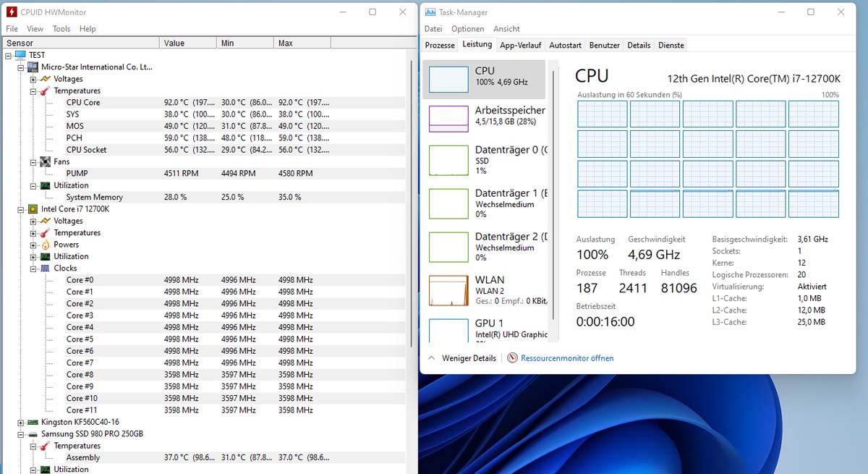
Task: Click the TEST computer icon
Action: click(x=20, y=55)
